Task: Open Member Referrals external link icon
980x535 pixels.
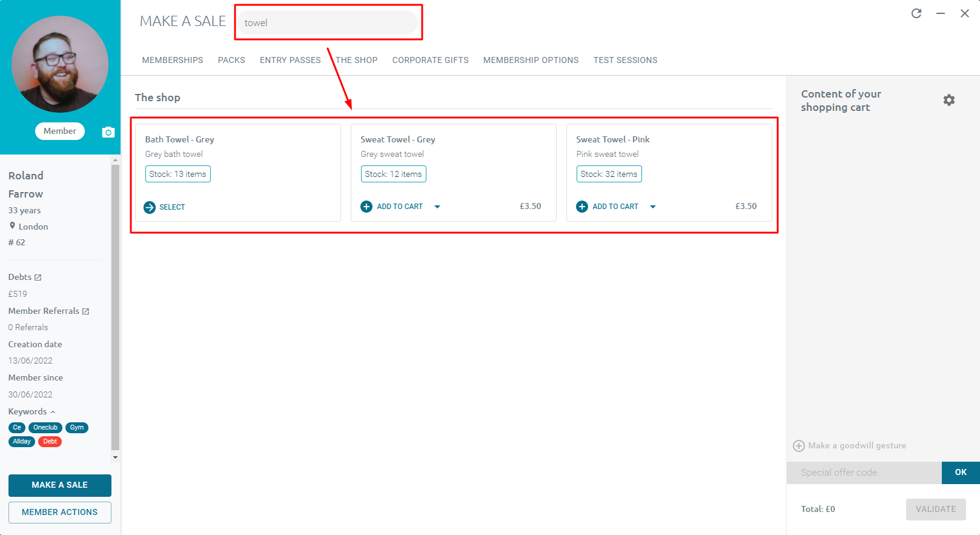Action: (86, 311)
